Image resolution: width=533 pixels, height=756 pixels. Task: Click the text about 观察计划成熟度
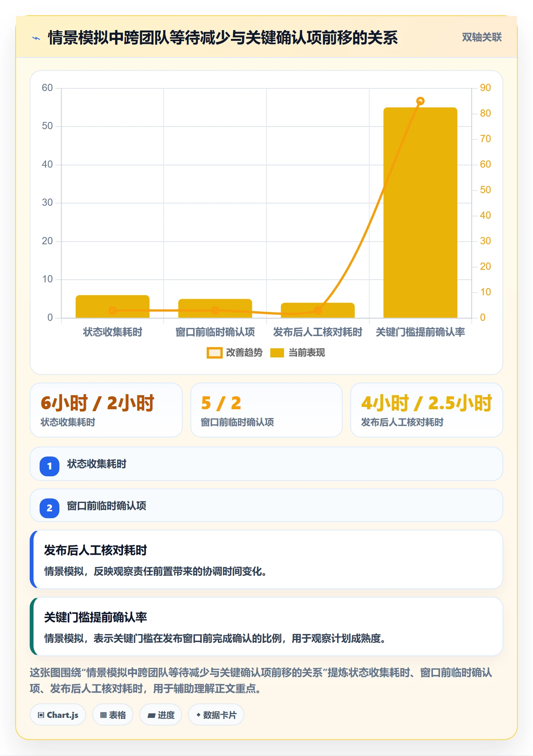click(215, 639)
